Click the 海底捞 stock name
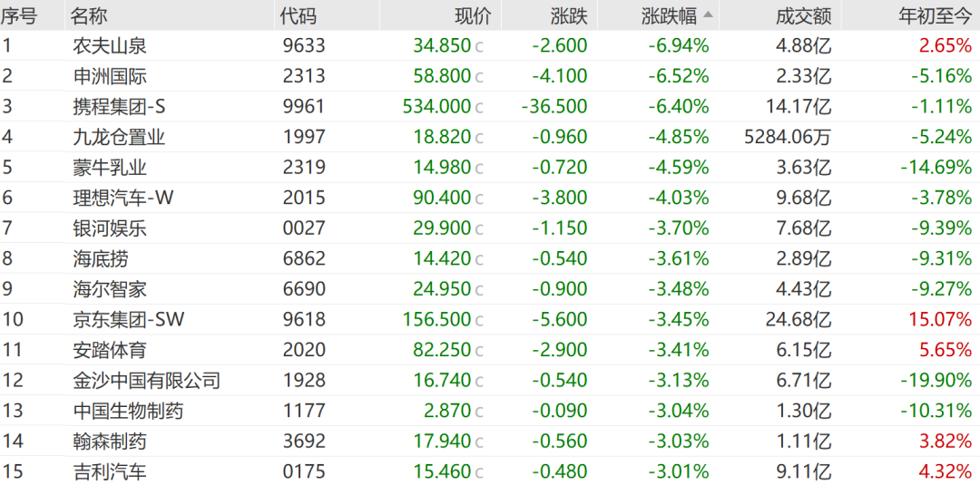The width and height of the screenshot is (980, 485). 101,258
